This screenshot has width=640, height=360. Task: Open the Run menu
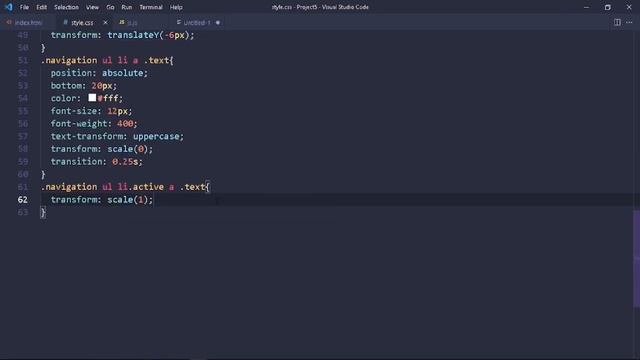click(x=127, y=7)
